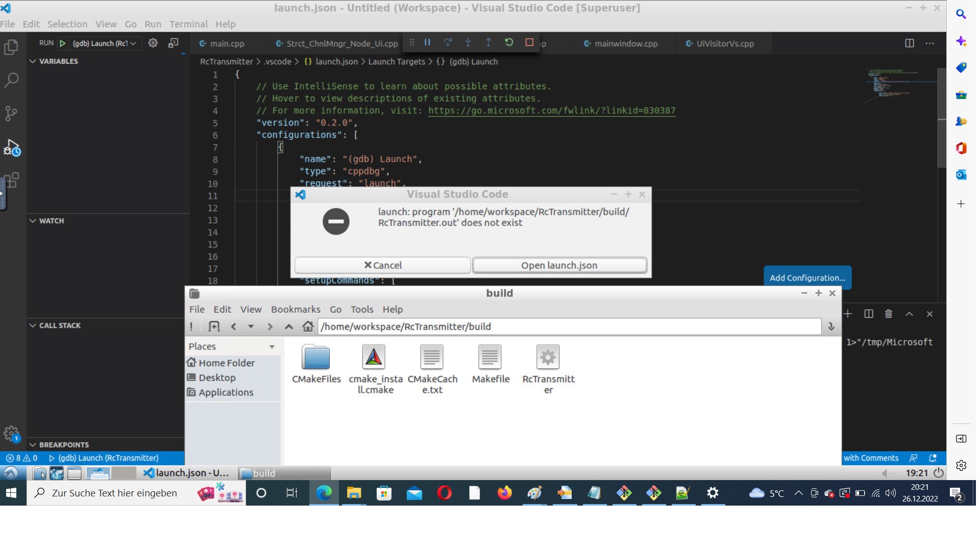This screenshot has width=980, height=551.
Task: Open the Search view in activity bar
Action: (11, 80)
